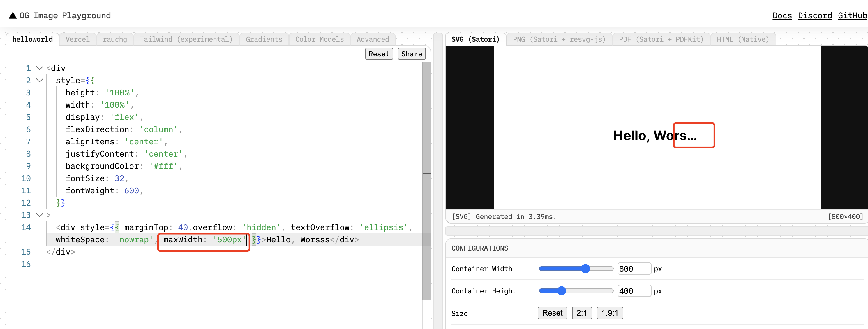Switch to PDF (Satori + PDFKit) output

point(661,39)
